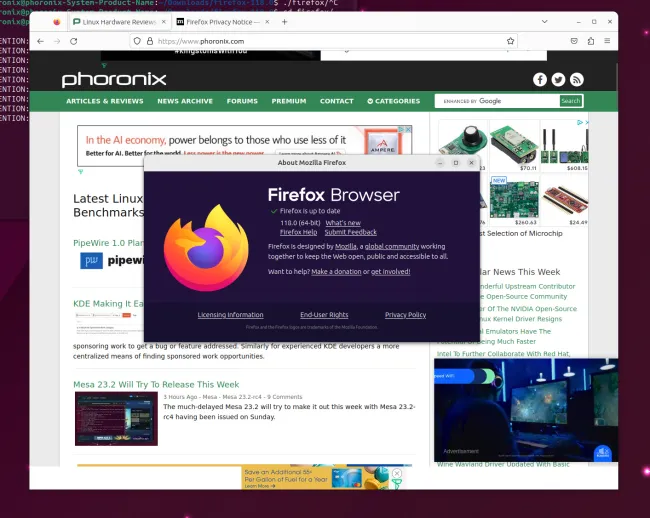Click the $24.49 red board product
This screenshot has width=650, height=518.
coord(565,201)
